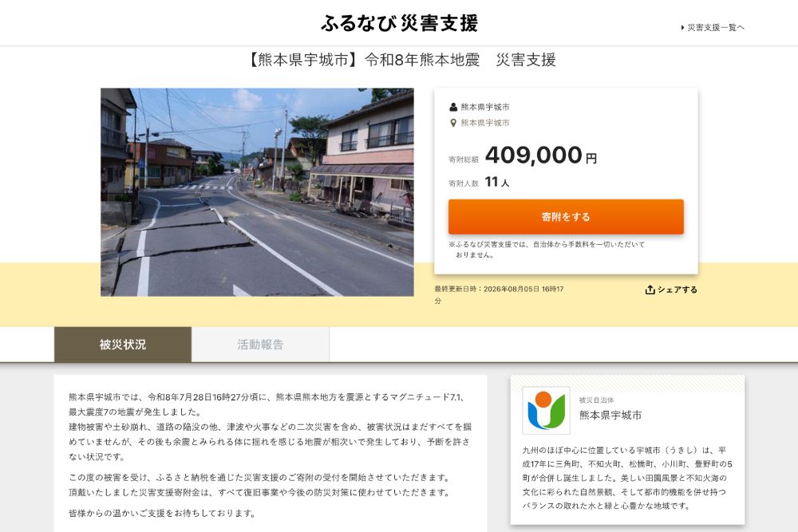
Task: Click the 被災自治体 label
Action: [596, 400]
